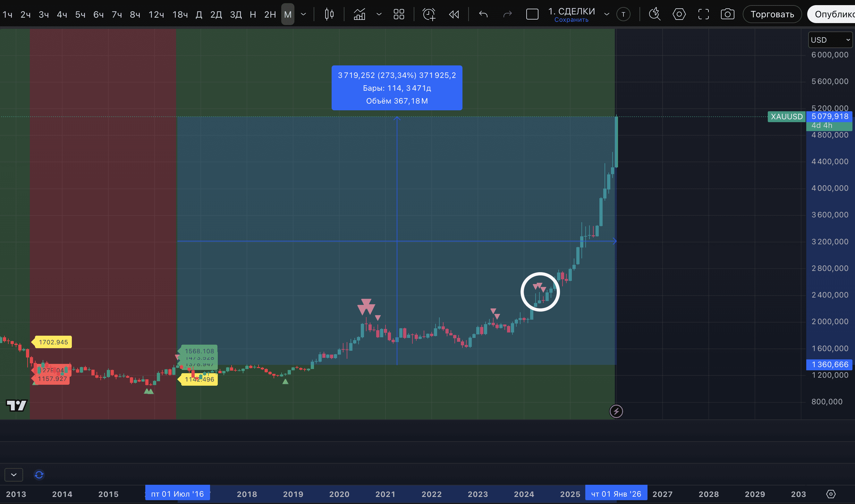Screen dimensions: 855x504
Task: Enter fullscreen mode
Action: pyautogui.click(x=704, y=14)
